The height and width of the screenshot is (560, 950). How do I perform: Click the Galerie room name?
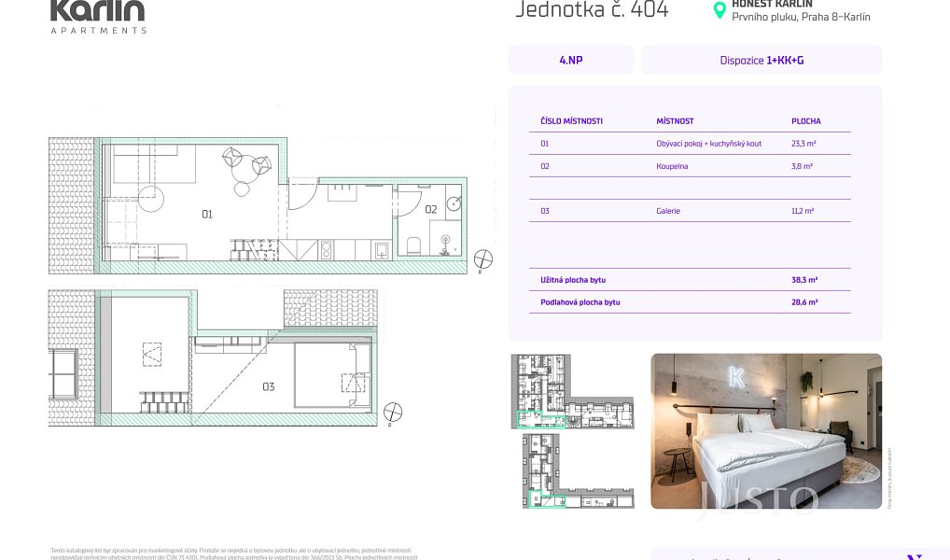[667, 211]
